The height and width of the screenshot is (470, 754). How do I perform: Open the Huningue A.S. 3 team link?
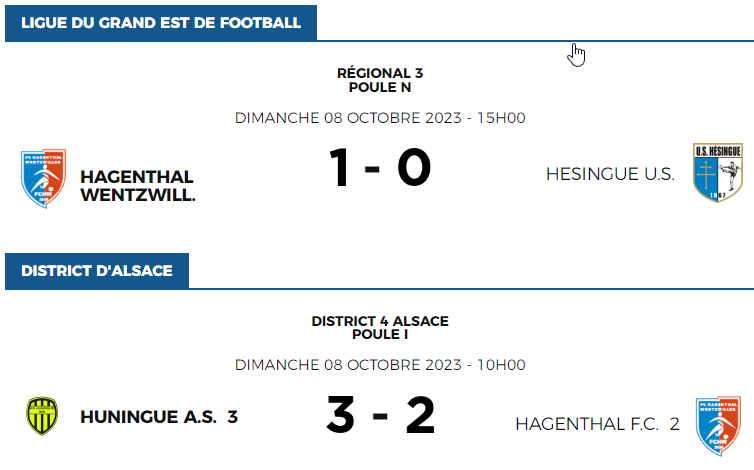point(159,416)
